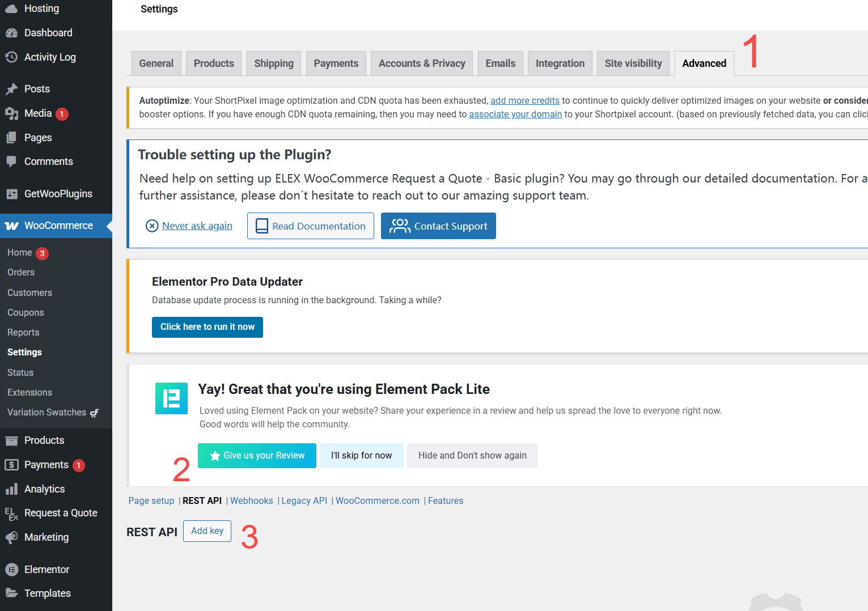
Task: Follow the associate your domain link
Action: coord(515,114)
